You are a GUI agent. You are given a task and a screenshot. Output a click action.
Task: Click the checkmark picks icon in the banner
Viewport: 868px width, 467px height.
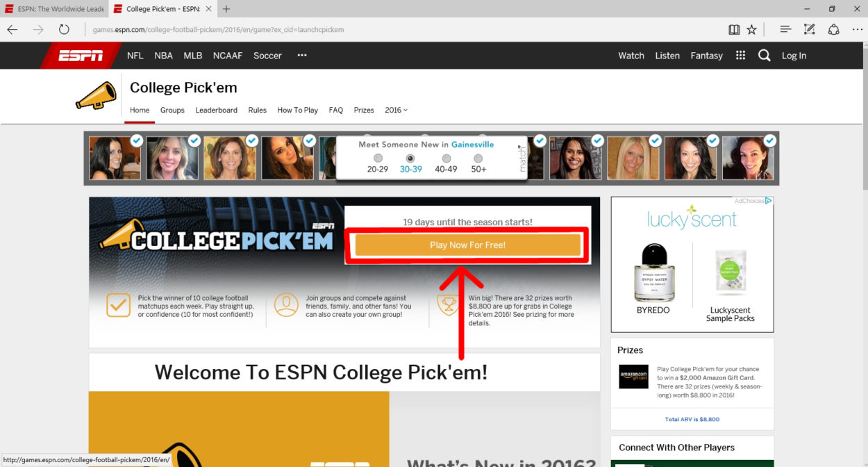pos(118,304)
